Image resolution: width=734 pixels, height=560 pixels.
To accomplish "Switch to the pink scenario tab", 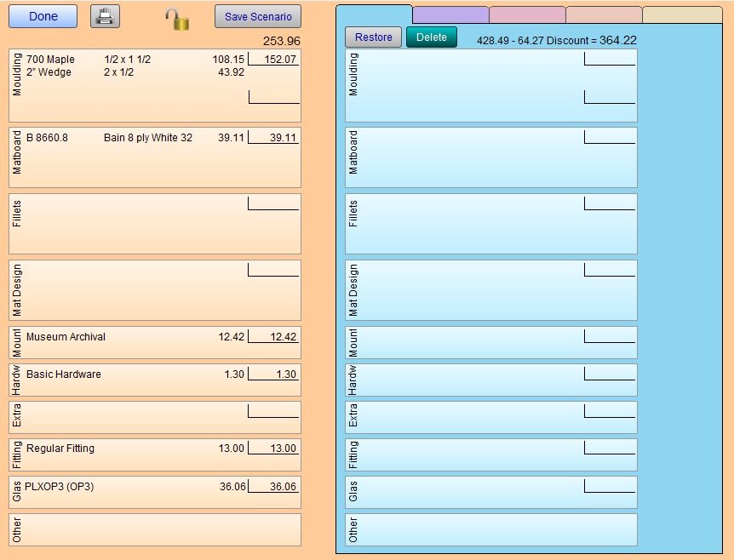I will [528, 15].
